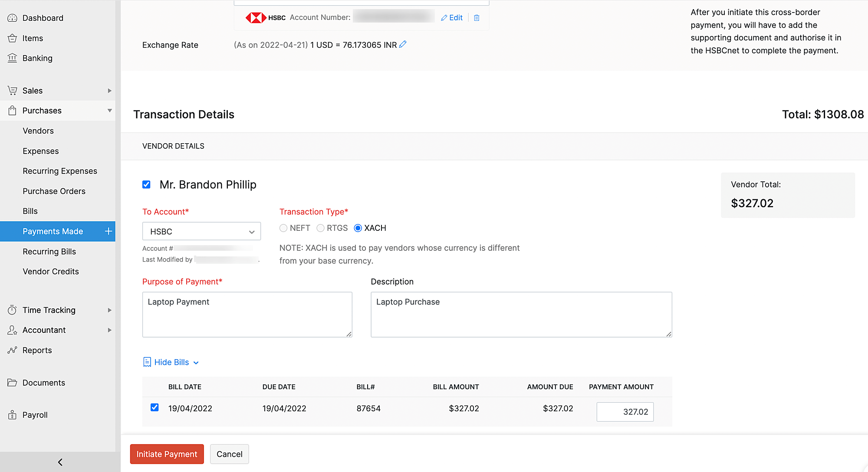Expand the Sales menu arrow
This screenshot has width=868, height=472.
click(x=109, y=91)
